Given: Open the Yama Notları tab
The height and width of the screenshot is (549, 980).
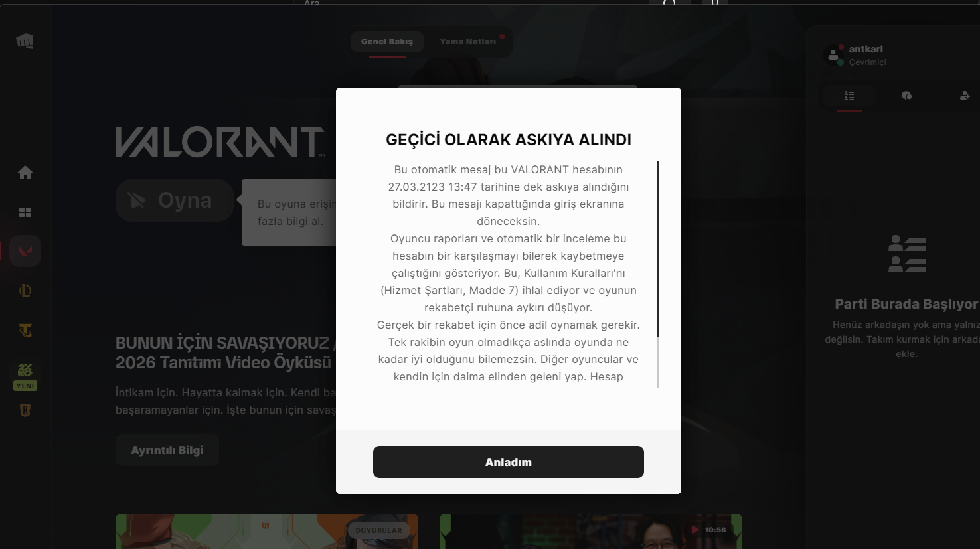Looking at the screenshot, I should tap(468, 42).
